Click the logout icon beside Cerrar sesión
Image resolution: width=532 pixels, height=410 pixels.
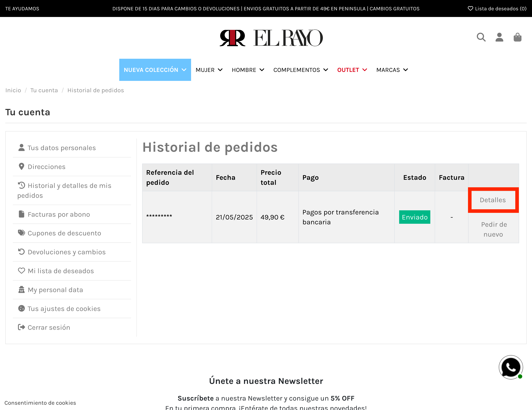click(x=21, y=327)
